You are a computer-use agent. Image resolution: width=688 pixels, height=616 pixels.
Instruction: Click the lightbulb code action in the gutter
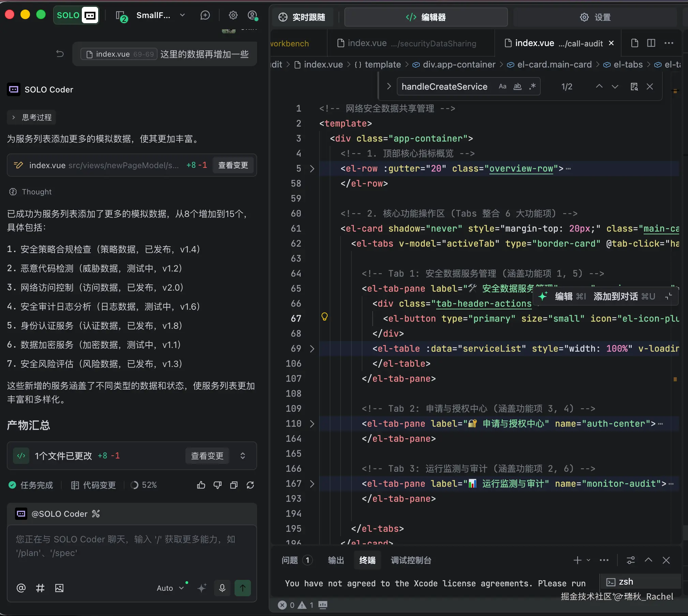coord(325,317)
